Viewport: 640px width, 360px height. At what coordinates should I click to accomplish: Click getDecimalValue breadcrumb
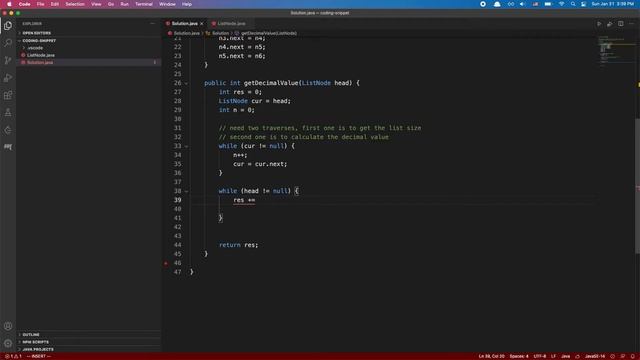click(269, 33)
